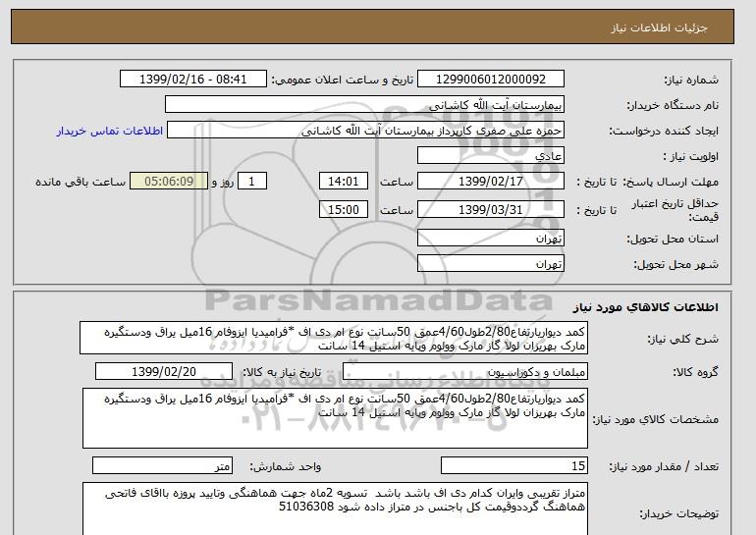This screenshot has width=756, height=535.
Task: Click the ایجاد کننده درخواست label
Action: click(x=664, y=131)
